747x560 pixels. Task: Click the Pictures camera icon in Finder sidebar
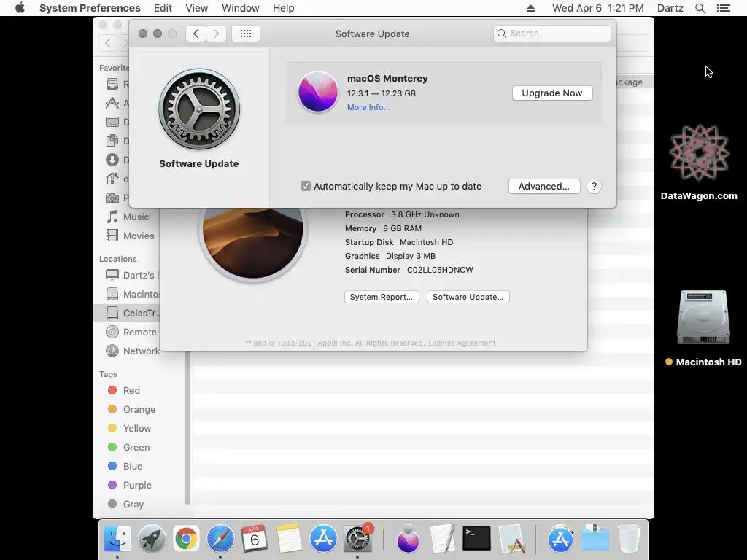point(112,198)
